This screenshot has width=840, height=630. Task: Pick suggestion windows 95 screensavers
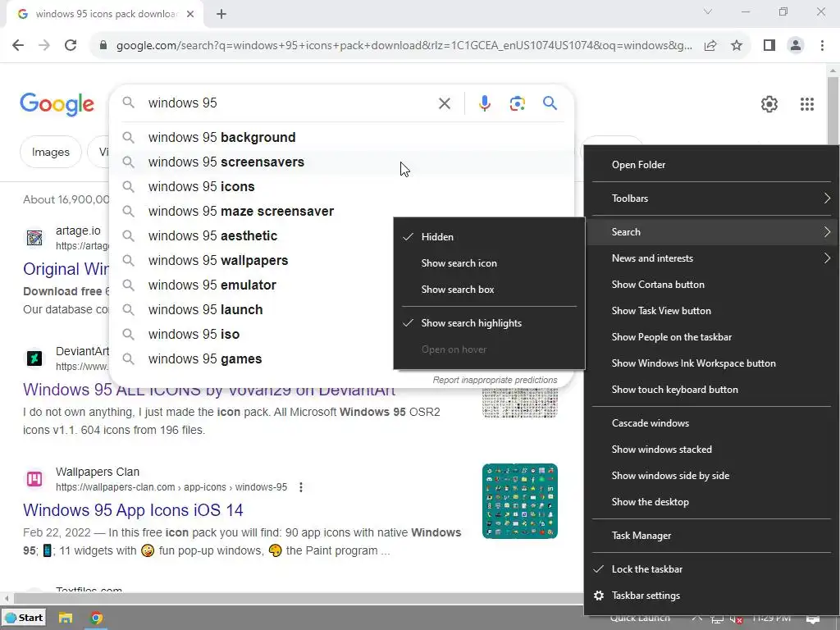point(342,162)
